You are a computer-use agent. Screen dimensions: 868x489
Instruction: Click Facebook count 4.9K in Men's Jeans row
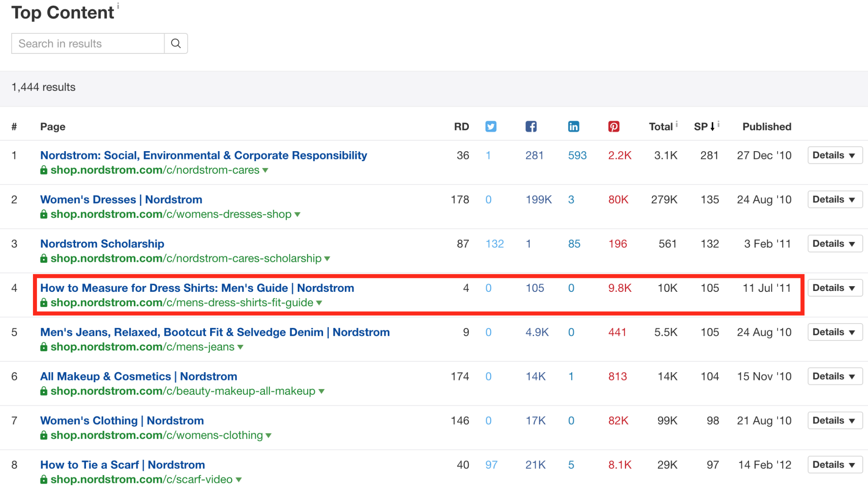click(537, 332)
